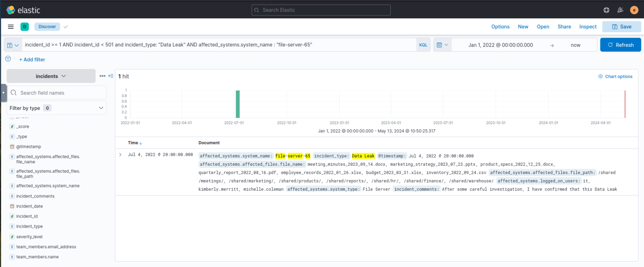Image resolution: width=644 pixels, height=267 pixels.
Task: Expand the Filter by type dropdown
Action: tap(57, 108)
